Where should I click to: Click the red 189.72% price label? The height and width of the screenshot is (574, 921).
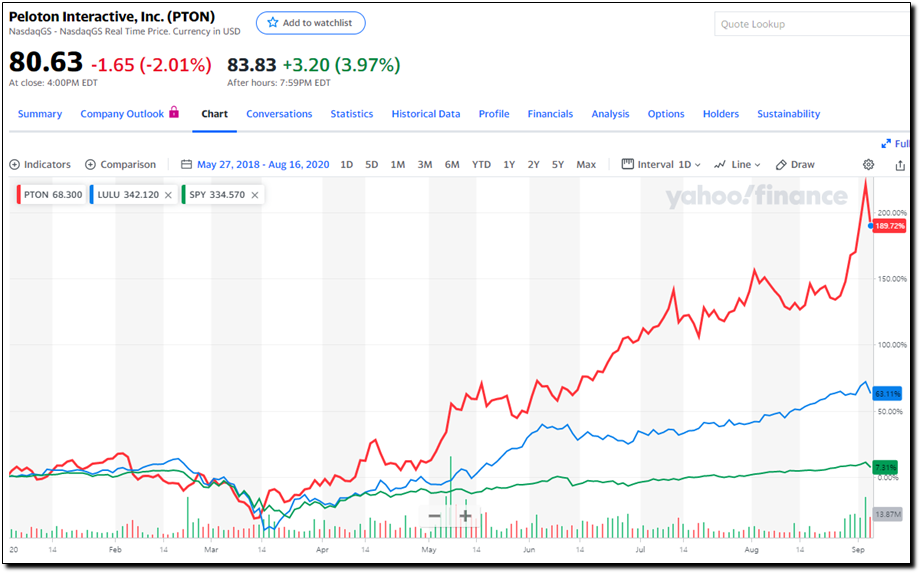pos(889,226)
